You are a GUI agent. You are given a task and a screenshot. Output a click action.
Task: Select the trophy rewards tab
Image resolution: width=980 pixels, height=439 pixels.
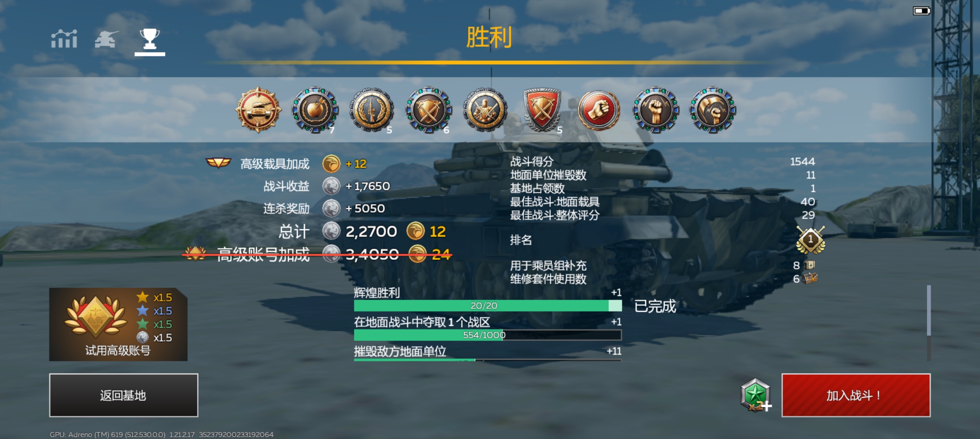(150, 41)
